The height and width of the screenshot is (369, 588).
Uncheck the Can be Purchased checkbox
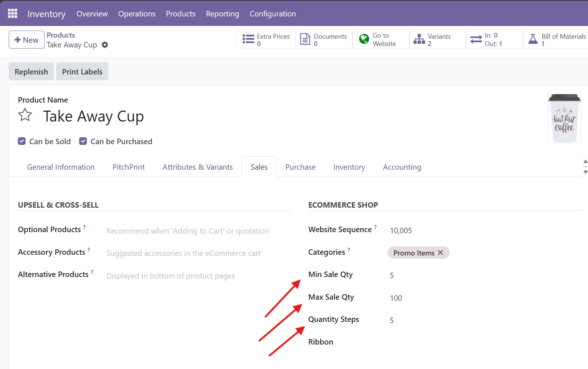[x=83, y=141]
